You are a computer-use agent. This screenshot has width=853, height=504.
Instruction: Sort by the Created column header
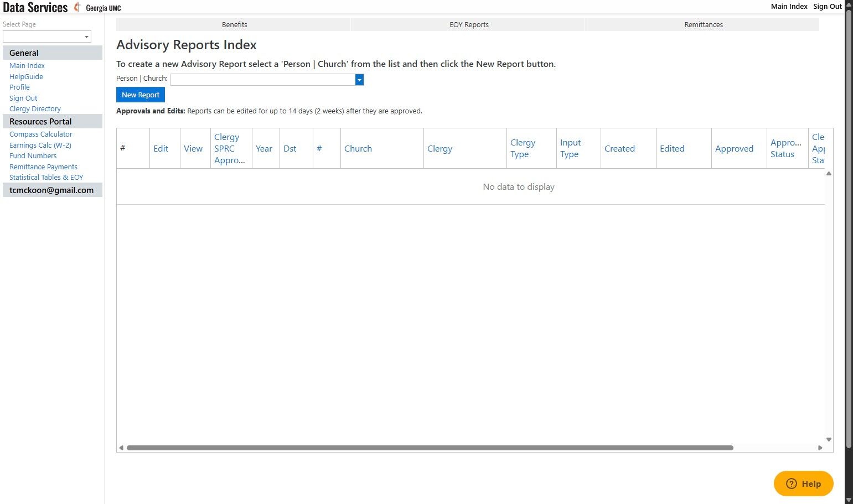coord(619,148)
